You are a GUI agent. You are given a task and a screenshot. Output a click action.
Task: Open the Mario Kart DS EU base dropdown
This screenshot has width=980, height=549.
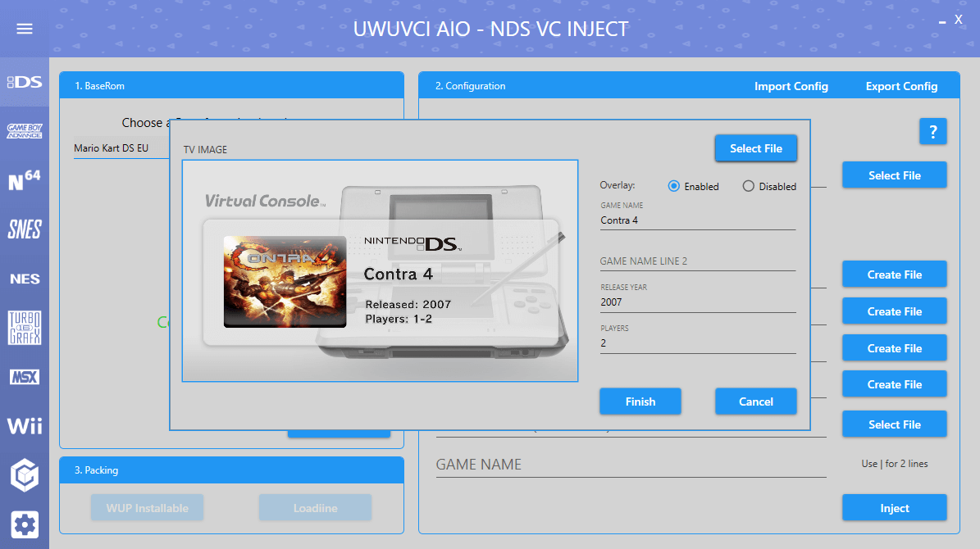[119, 148]
